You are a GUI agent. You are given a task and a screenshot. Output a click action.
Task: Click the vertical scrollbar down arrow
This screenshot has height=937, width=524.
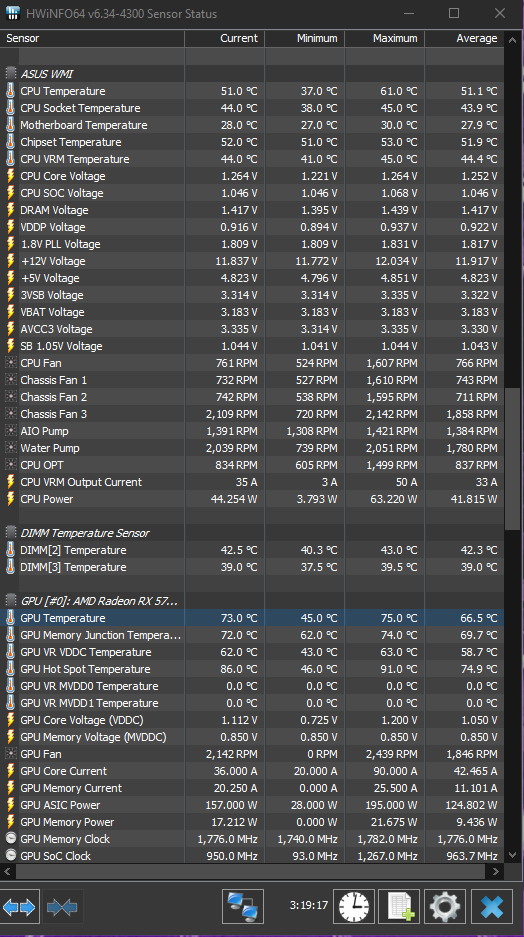click(x=512, y=855)
